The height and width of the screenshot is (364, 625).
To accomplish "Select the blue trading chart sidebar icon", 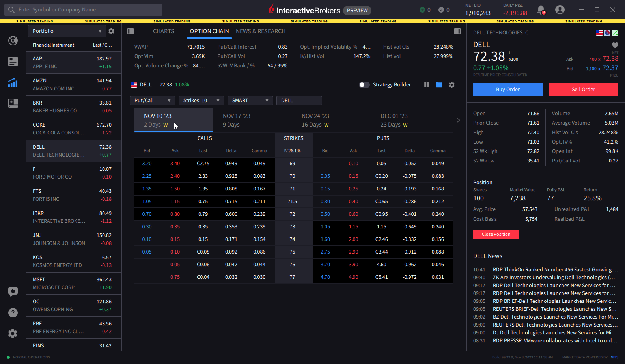I will coord(13,82).
